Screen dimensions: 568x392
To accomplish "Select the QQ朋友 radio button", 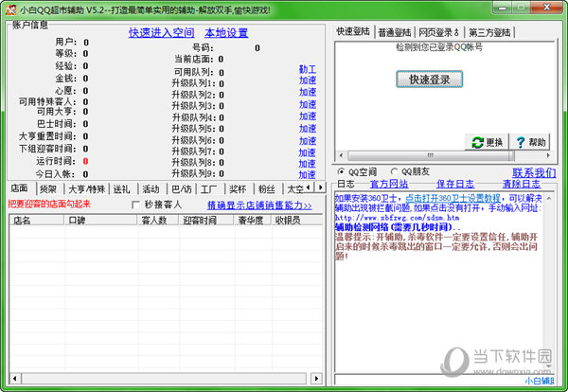I will pyautogui.click(x=394, y=171).
